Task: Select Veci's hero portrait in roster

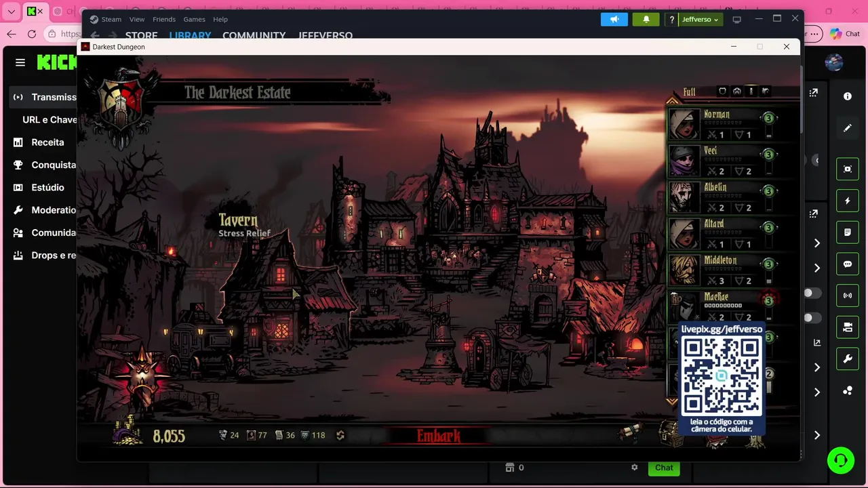Action: click(x=684, y=161)
